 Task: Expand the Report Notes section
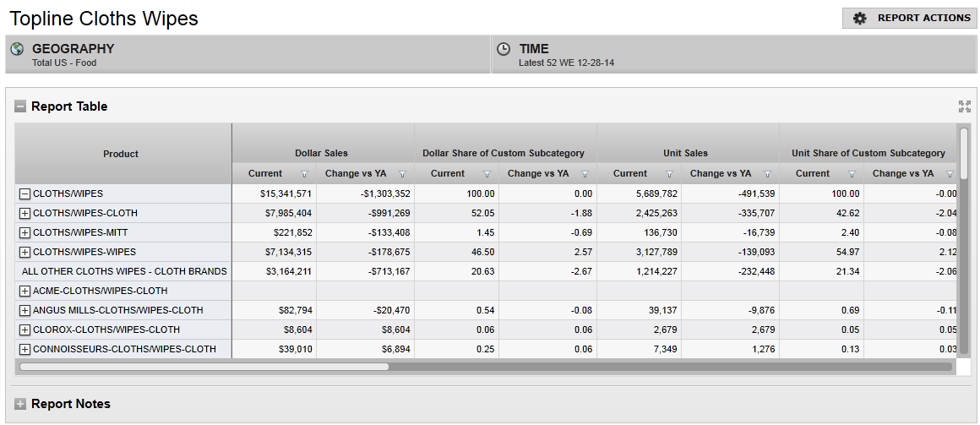20,404
